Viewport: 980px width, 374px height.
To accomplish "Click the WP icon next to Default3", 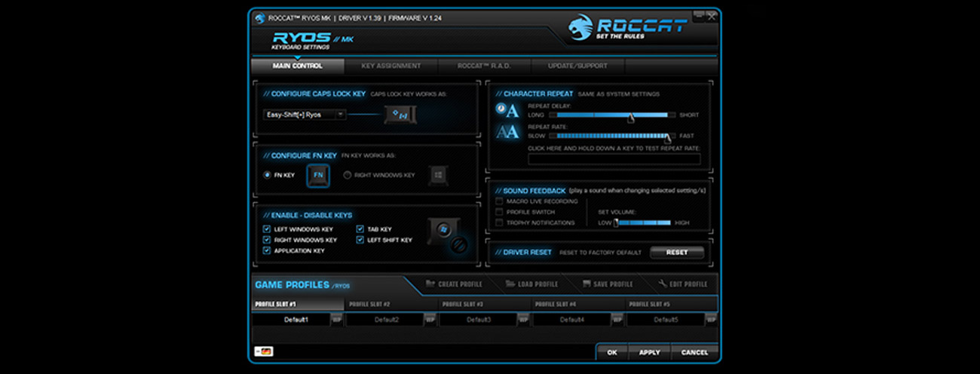I will (523, 320).
